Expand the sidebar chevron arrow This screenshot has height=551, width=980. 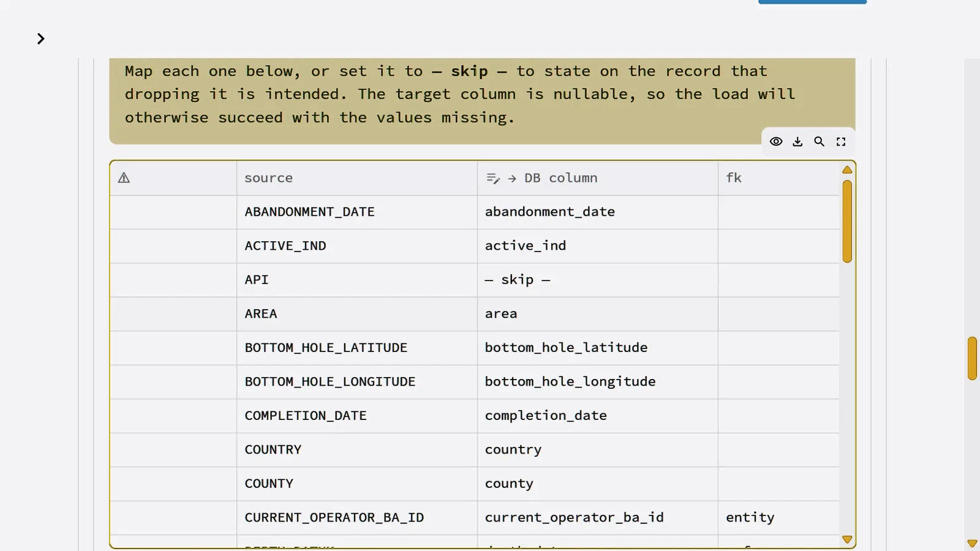pyautogui.click(x=40, y=39)
